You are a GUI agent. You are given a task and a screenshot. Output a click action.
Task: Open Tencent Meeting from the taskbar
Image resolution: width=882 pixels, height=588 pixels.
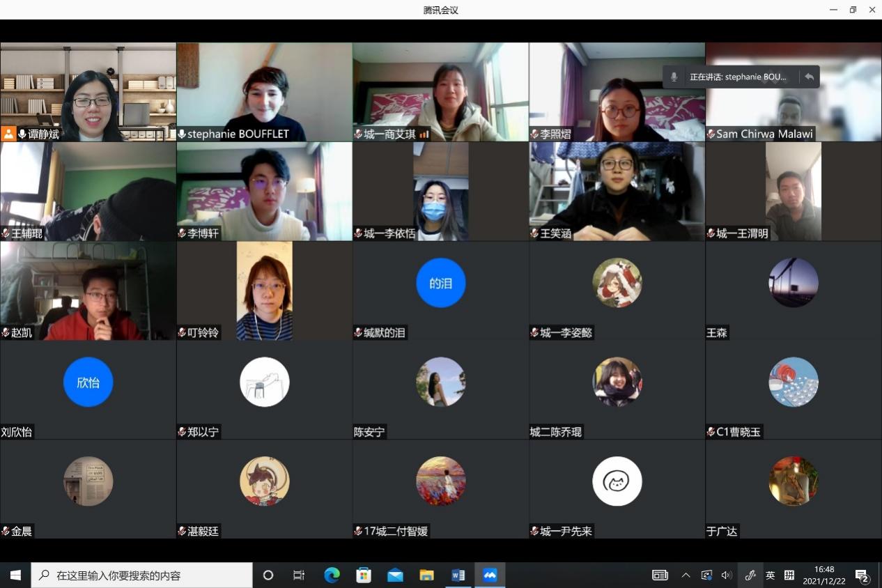coord(490,575)
